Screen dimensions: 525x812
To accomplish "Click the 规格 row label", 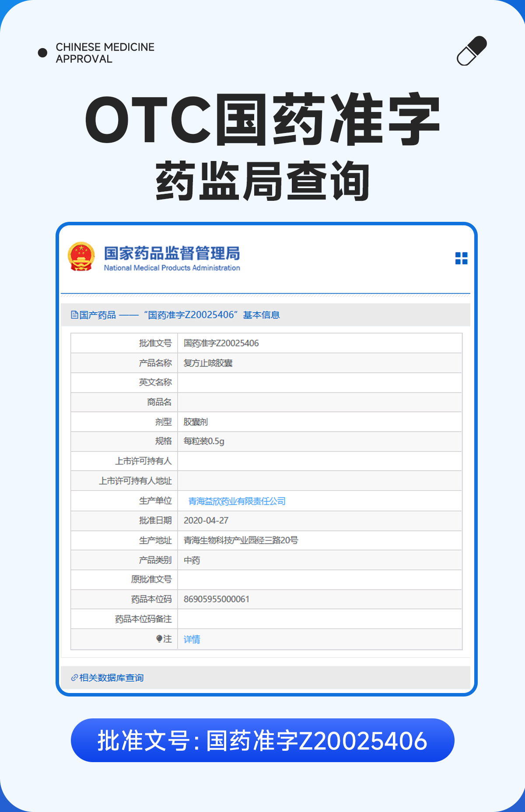I will [163, 441].
